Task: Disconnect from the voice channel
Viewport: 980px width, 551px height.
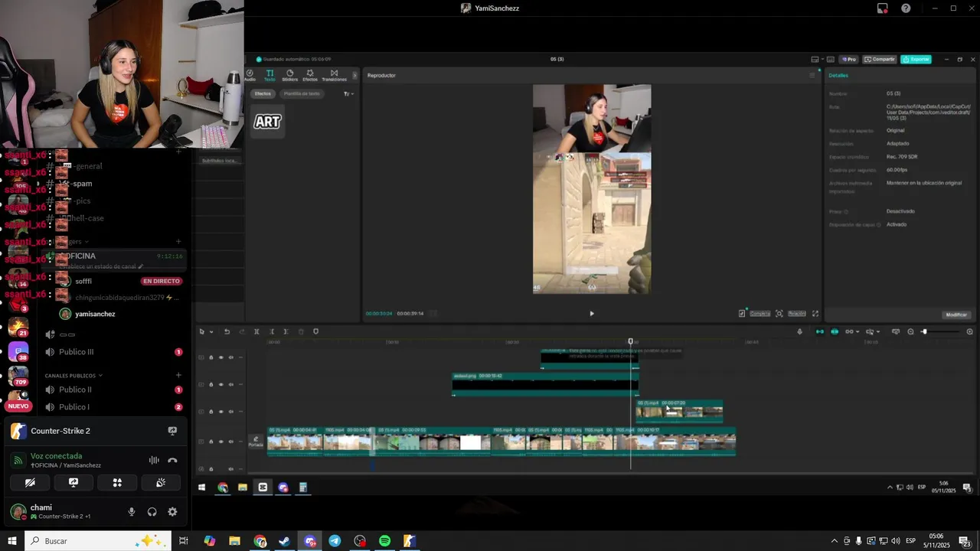Action: tap(172, 460)
